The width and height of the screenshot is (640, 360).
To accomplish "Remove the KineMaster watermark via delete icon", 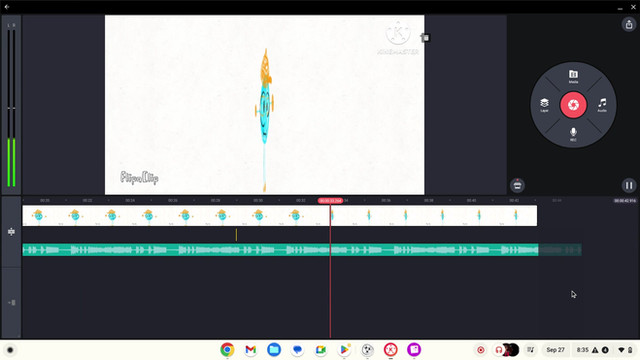I will click(425, 38).
